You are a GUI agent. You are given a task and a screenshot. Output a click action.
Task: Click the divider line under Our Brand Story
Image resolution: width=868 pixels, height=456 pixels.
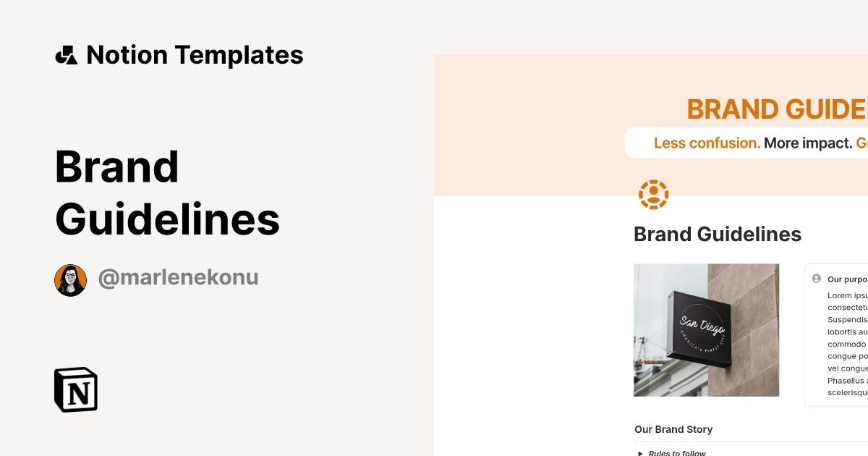[745, 442]
